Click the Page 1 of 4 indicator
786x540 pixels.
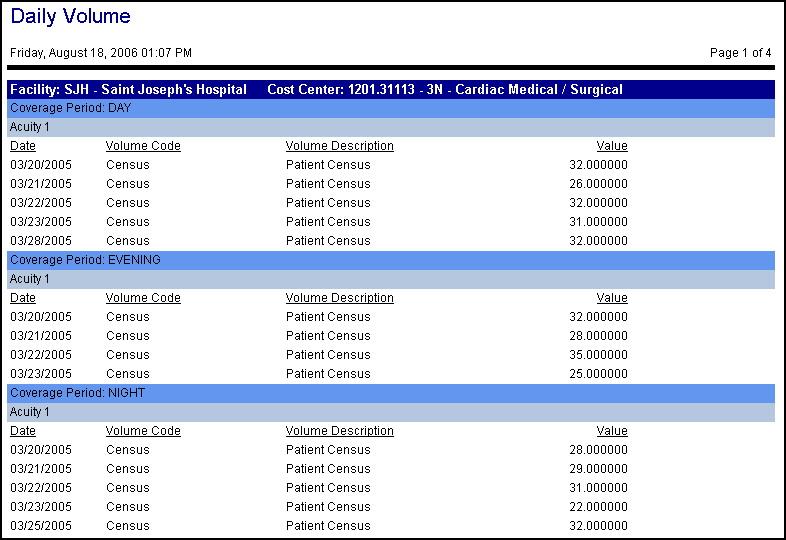tap(740, 53)
